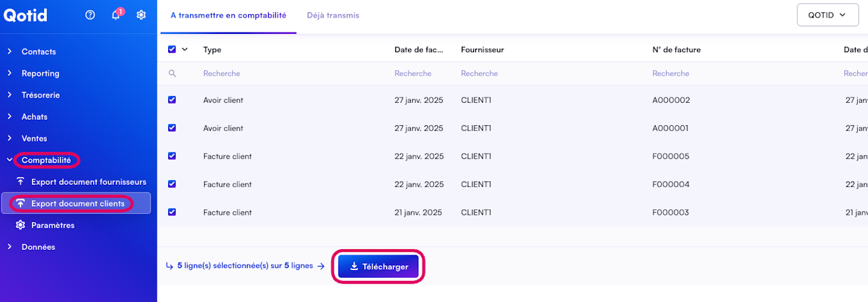Screen dimensions: 868x302
Task: Click the Paramètres gear icon in sidebar
Action: [20, 225]
